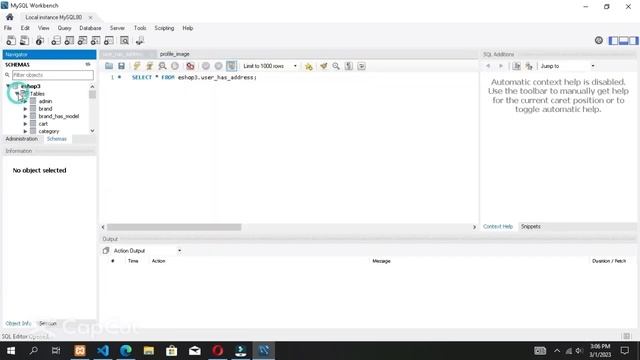Collapse the eshop3 schema node
640x360 pixels.
pos(8,86)
